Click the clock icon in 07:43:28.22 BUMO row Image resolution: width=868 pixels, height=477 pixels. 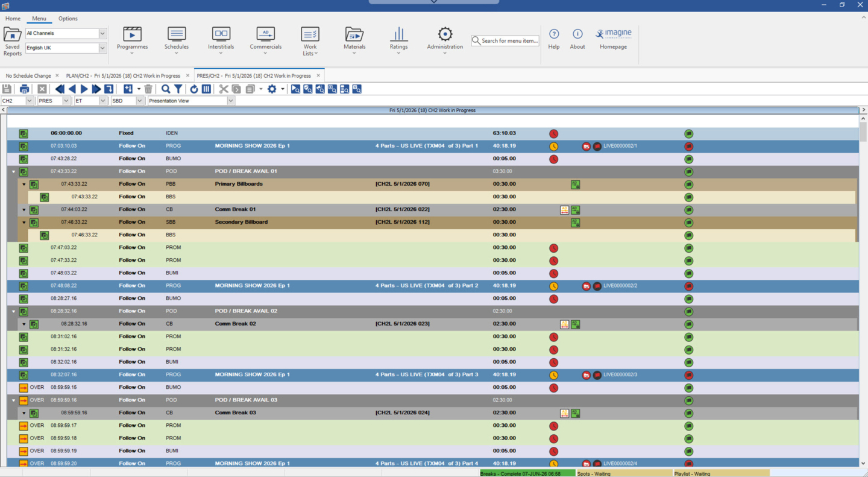553,159
